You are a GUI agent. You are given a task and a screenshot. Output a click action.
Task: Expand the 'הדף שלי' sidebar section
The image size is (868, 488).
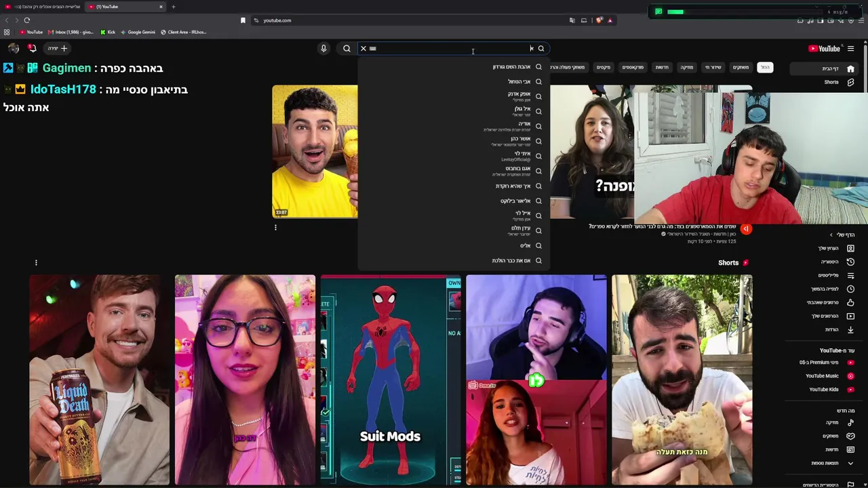(x=843, y=235)
